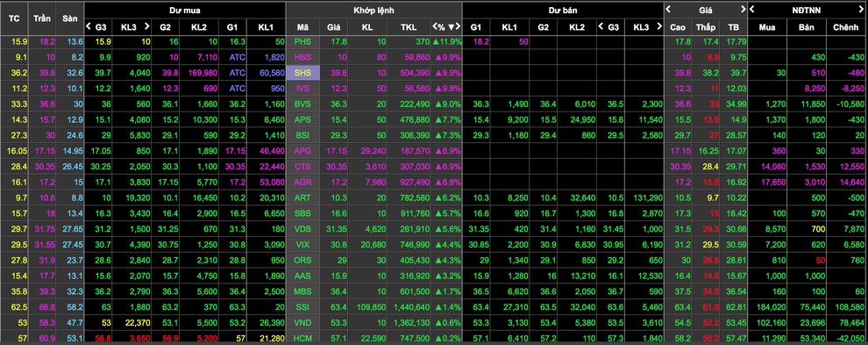Image resolution: width=868 pixels, height=345 pixels.
Task: Click the TC reference price column header
Action: click(x=14, y=18)
